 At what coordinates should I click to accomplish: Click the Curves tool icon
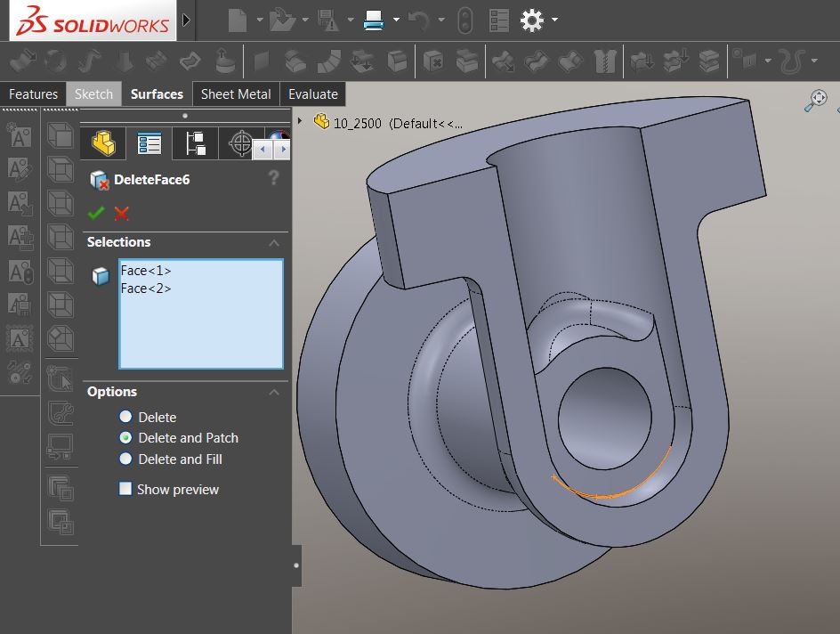click(x=792, y=61)
